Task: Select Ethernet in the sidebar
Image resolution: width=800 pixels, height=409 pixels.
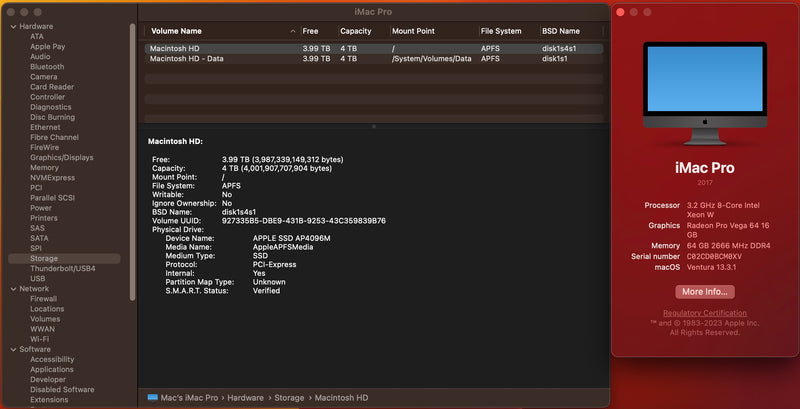Action: tap(45, 127)
